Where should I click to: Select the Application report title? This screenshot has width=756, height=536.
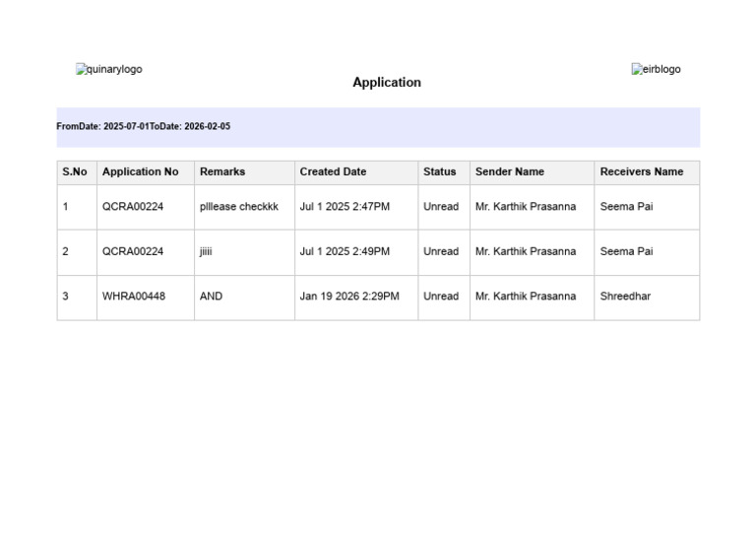click(x=387, y=83)
